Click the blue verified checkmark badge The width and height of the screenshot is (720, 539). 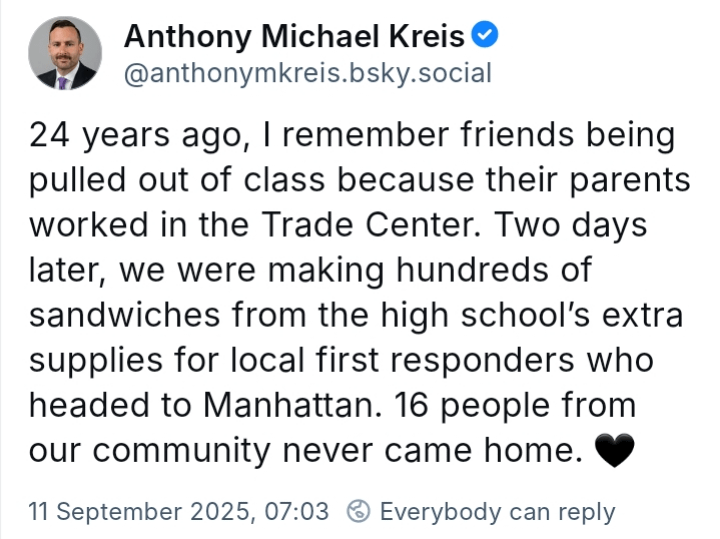485,34
